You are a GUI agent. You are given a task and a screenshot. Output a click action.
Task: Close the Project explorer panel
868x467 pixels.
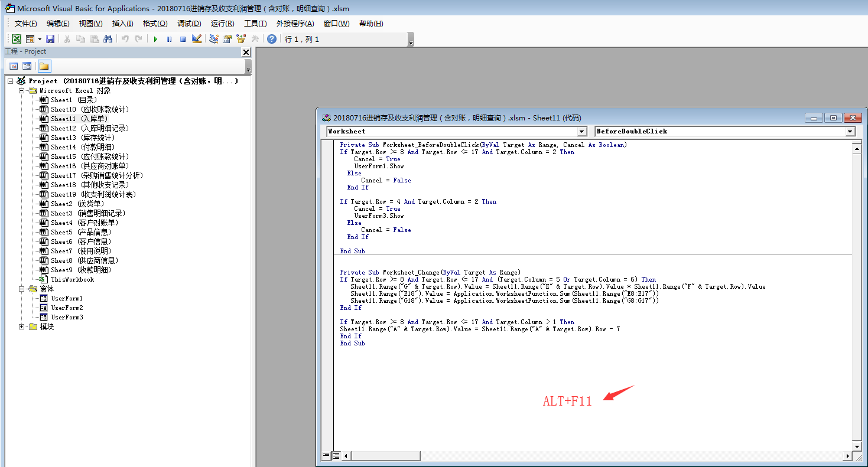click(x=246, y=53)
